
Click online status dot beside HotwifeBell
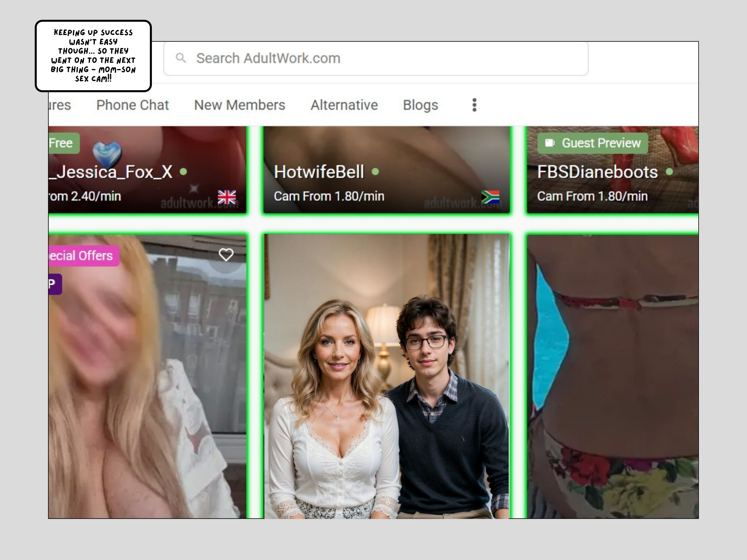click(x=375, y=172)
